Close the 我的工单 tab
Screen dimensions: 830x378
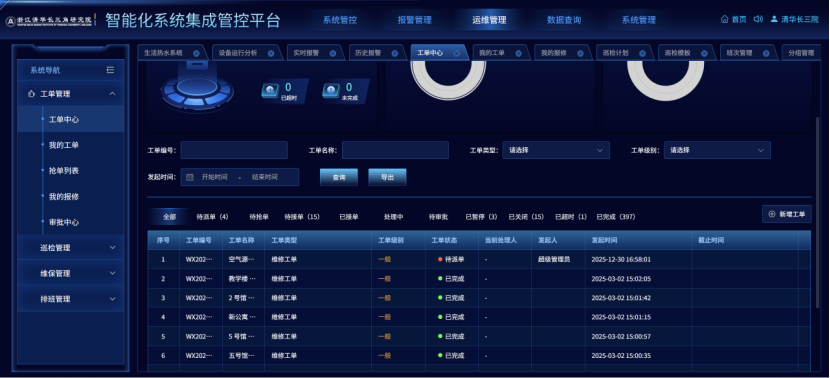519,53
